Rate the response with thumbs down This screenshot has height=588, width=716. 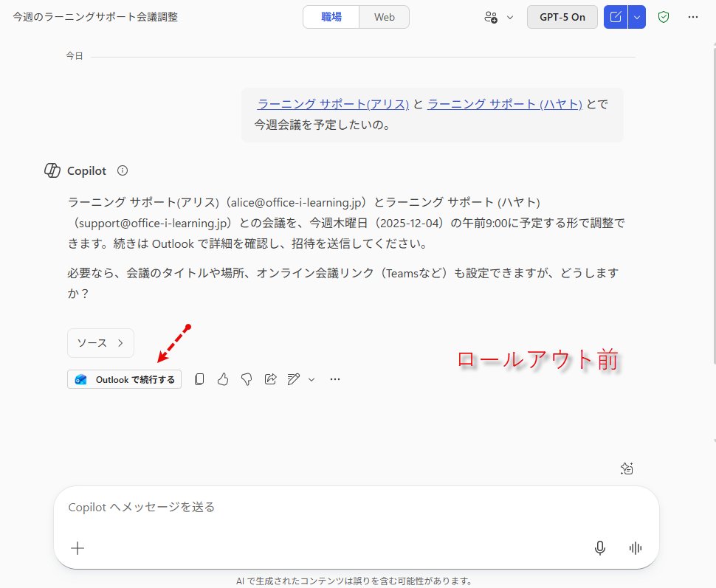247,378
